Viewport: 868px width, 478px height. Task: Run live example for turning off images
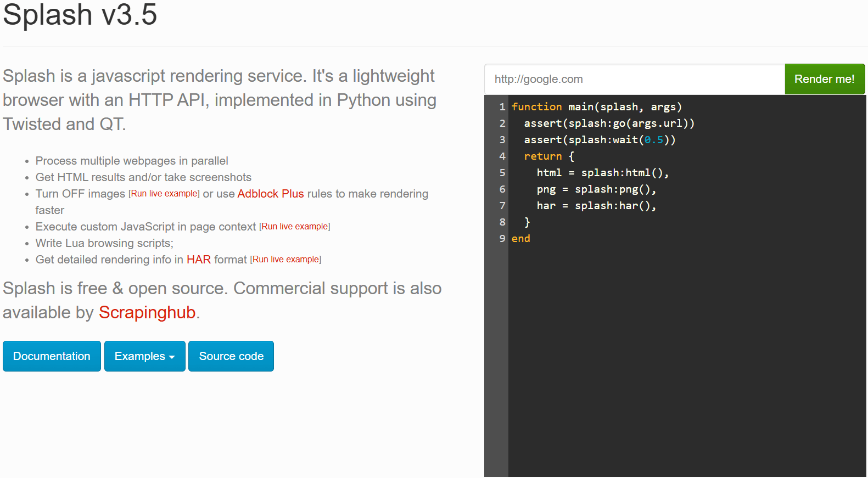[164, 194]
